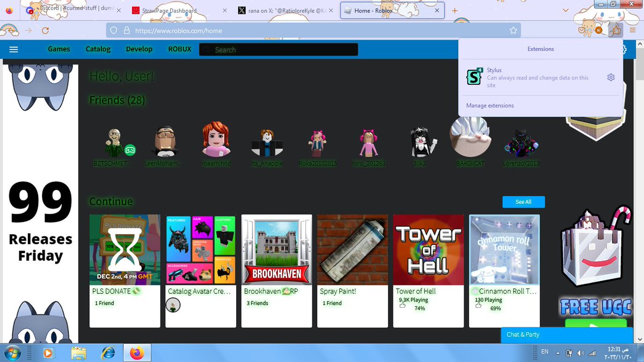The height and width of the screenshot is (362, 644).
Task: Open the Roblox hamburger navigation menu
Action: pos(14,49)
